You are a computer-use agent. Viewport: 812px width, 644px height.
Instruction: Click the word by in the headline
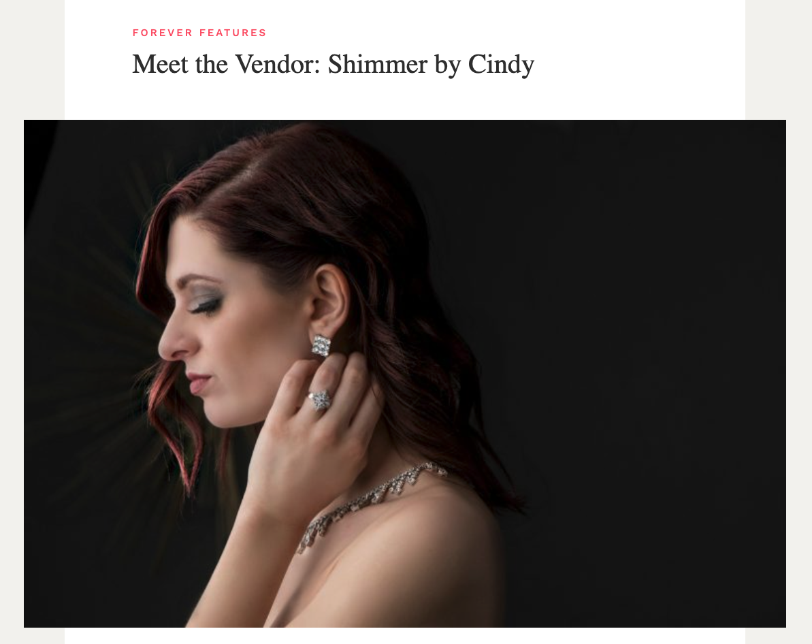(447, 65)
